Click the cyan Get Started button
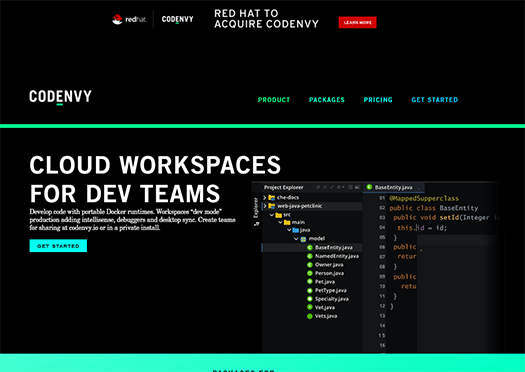This screenshot has width=525, height=372. click(x=58, y=246)
